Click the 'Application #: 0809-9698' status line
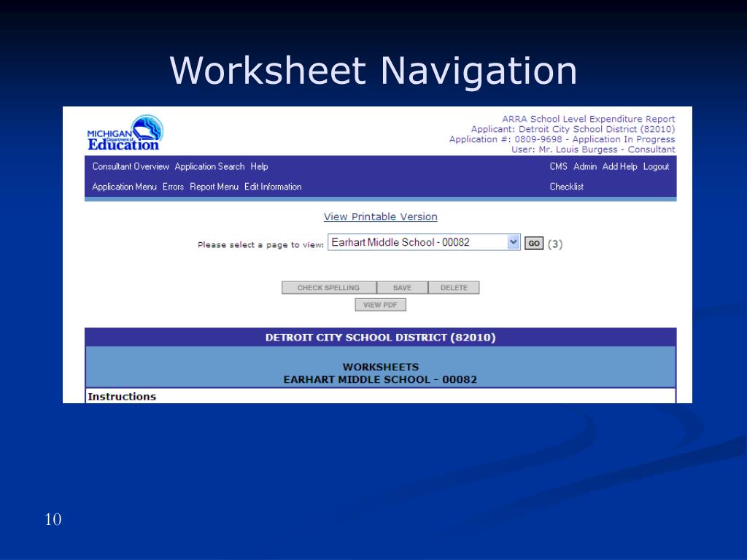 (562, 139)
